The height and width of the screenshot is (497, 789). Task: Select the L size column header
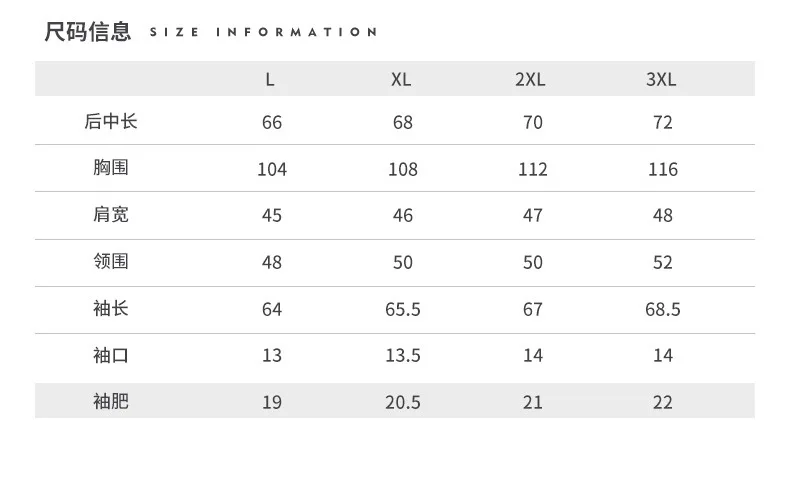[270, 79]
